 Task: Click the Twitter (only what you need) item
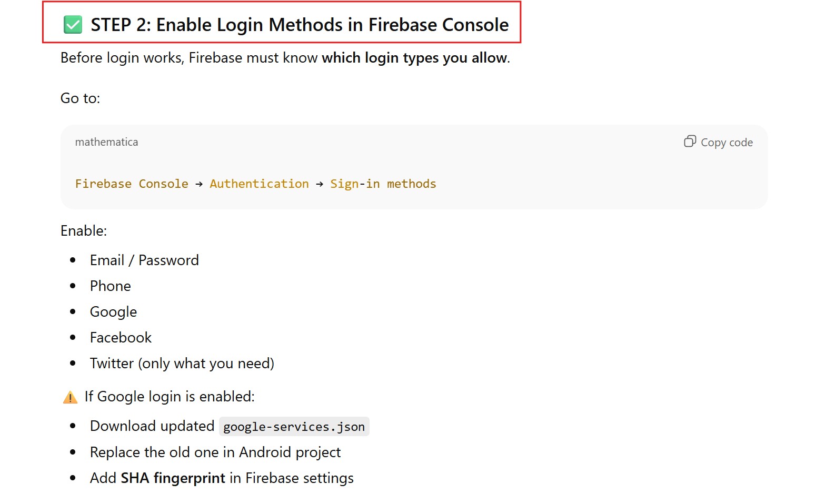point(182,364)
